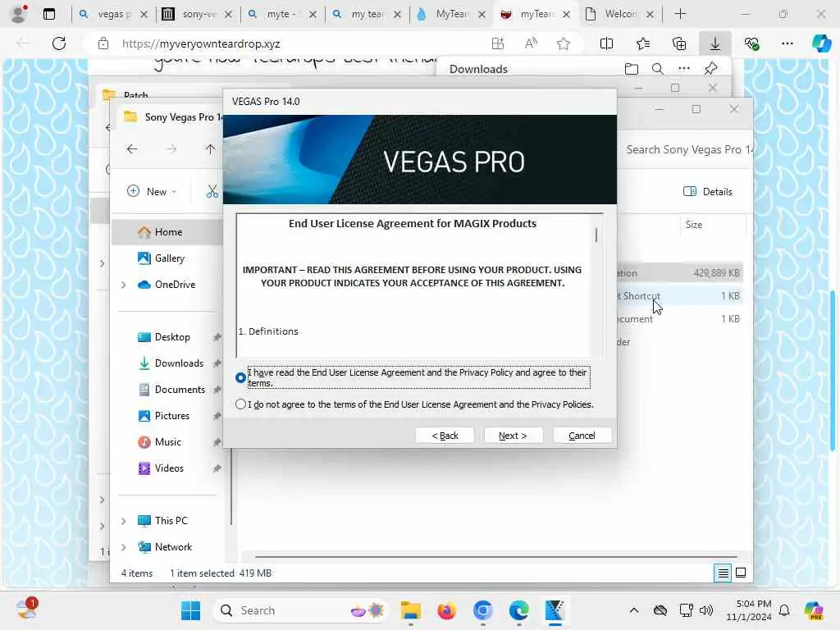Open Pictures quick access folder
Image resolution: width=840 pixels, height=630 pixels.
172,416
